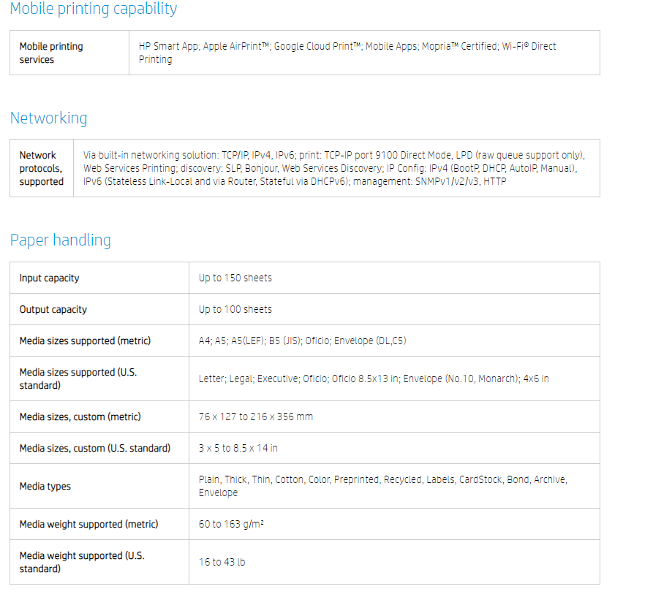Viewport: 672px width, 616px height.
Task: Select the Network protocols, supported label
Action: pos(42,168)
